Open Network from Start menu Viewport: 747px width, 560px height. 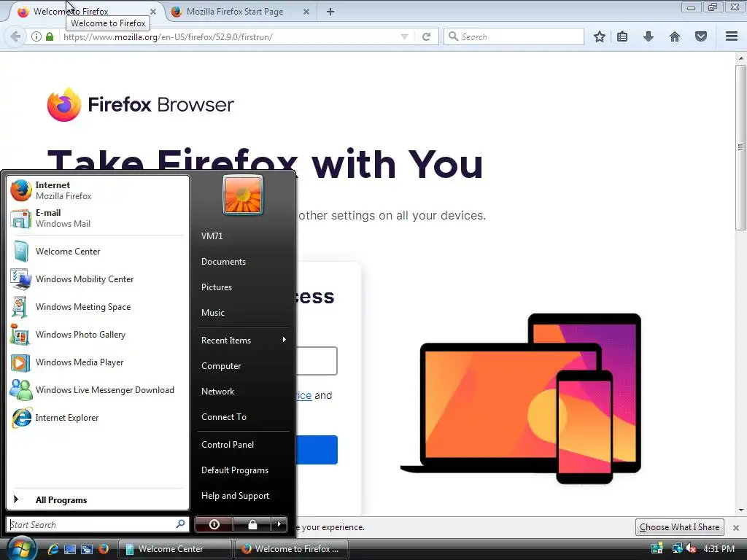217,392
